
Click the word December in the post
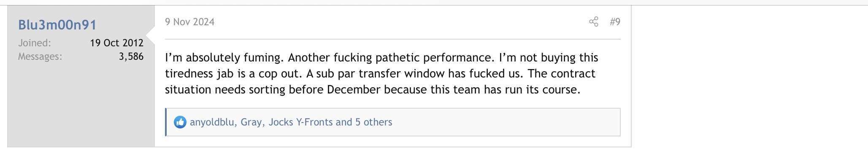354,90
